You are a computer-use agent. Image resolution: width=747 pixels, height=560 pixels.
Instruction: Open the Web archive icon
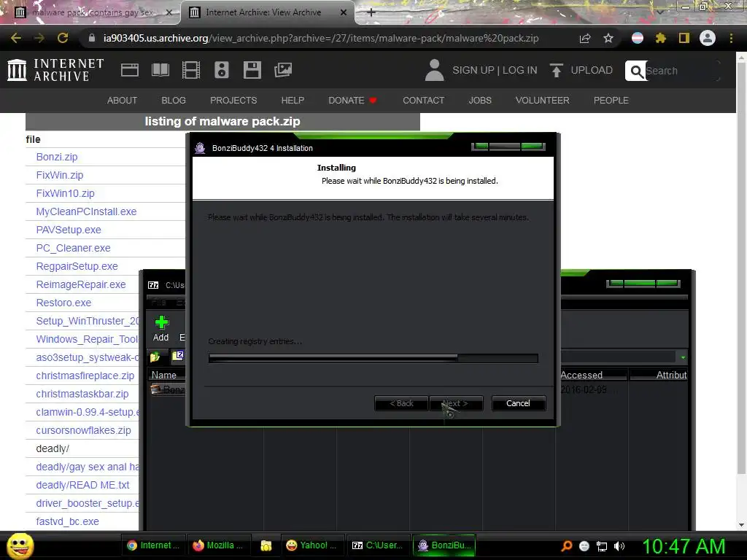click(130, 70)
